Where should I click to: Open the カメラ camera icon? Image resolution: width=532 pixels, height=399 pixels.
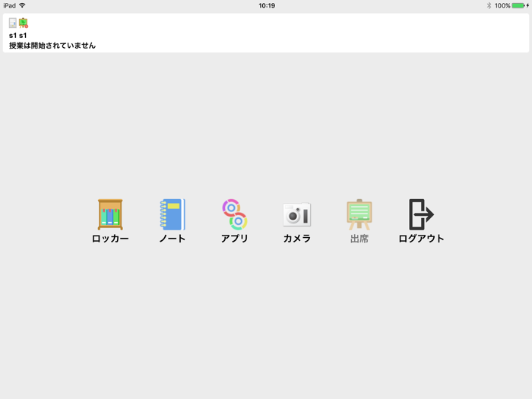[297, 215]
